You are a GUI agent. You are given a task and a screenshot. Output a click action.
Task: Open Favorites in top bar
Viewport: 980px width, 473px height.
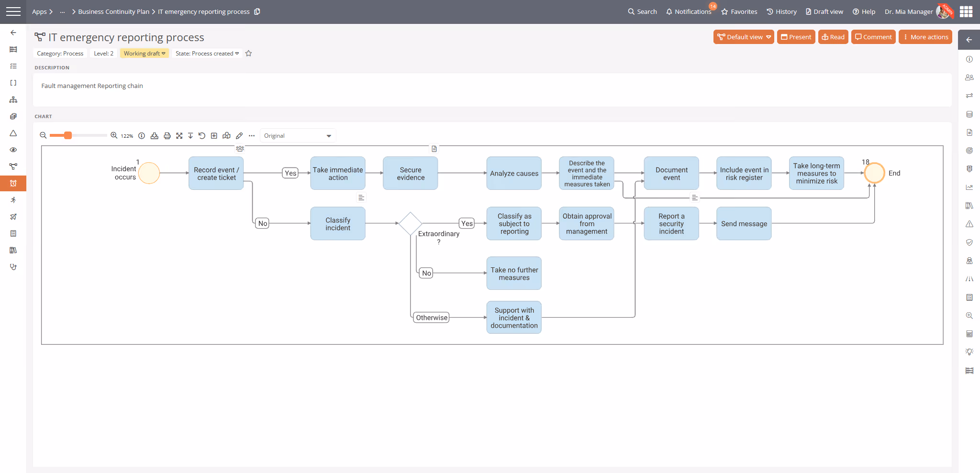coord(739,11)
